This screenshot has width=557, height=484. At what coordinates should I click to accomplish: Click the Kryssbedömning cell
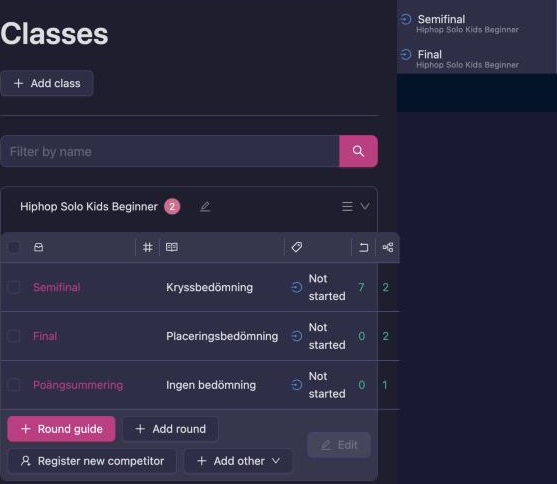coord(210,287)
